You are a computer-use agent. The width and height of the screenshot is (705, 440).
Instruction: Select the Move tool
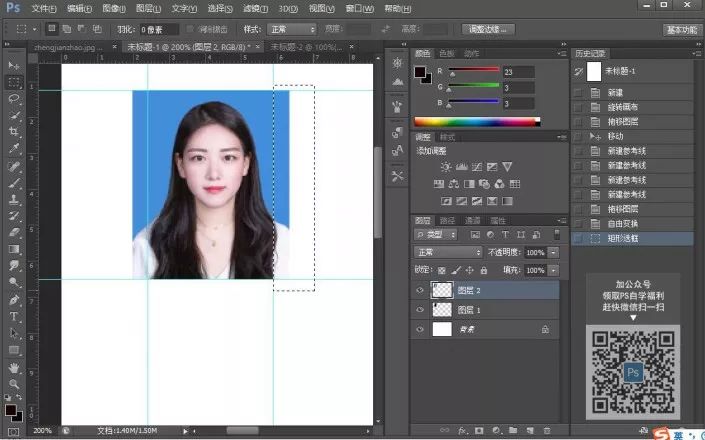[14, 66]
